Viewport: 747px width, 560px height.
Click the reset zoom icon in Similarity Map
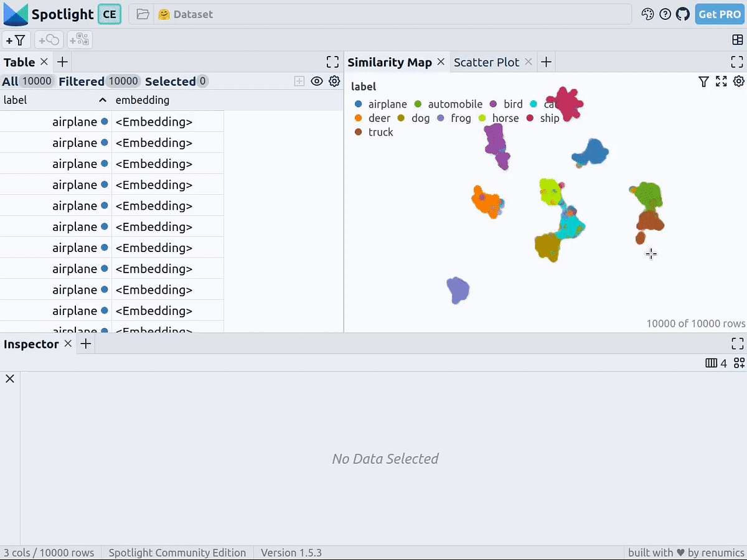pos(721,82)
